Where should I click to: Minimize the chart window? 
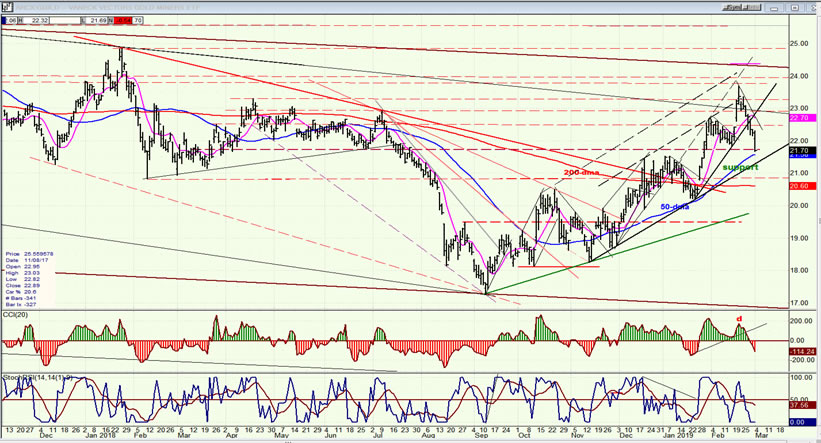coord(774,7)
